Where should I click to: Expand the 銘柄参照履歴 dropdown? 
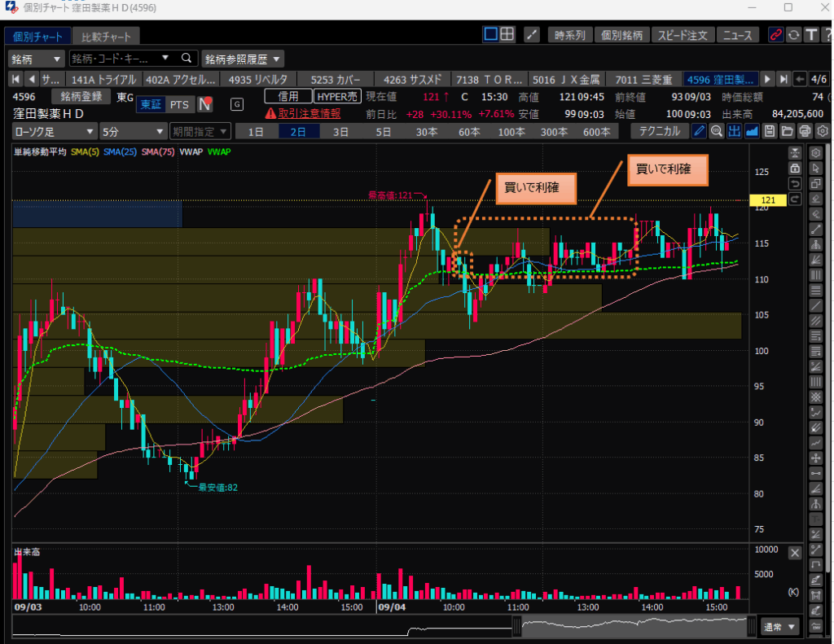tap(243, 59)
